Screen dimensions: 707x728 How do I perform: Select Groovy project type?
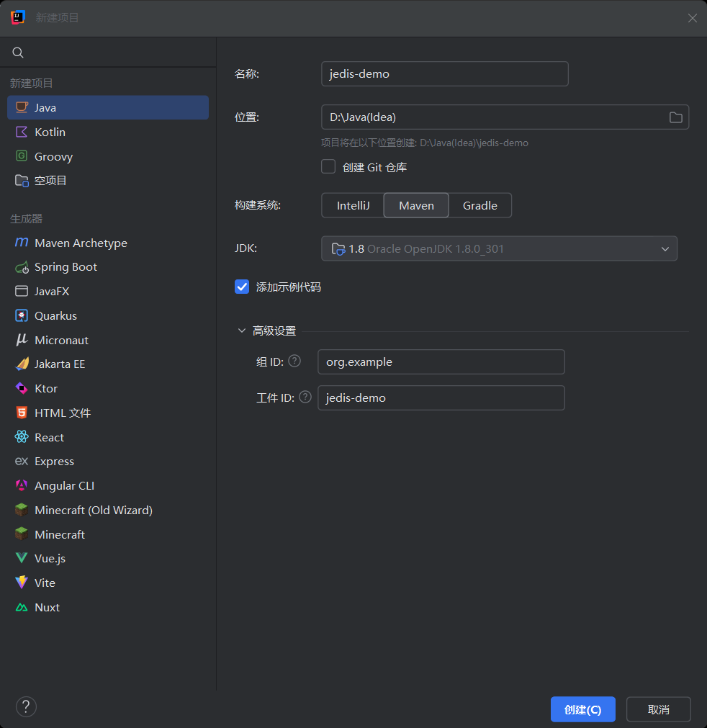(108, 156)
